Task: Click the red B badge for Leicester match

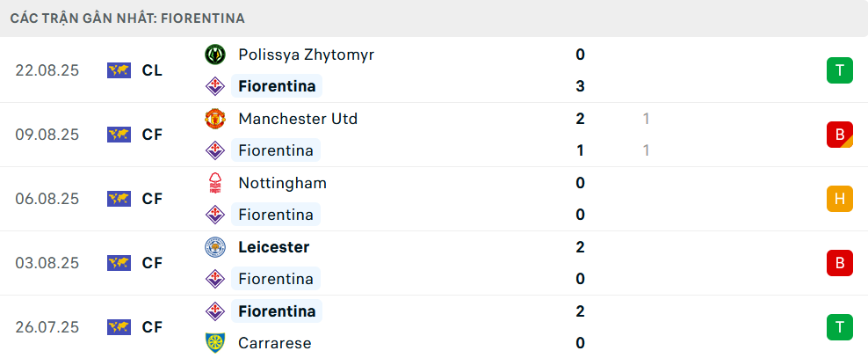Action: tap(839, 263)
